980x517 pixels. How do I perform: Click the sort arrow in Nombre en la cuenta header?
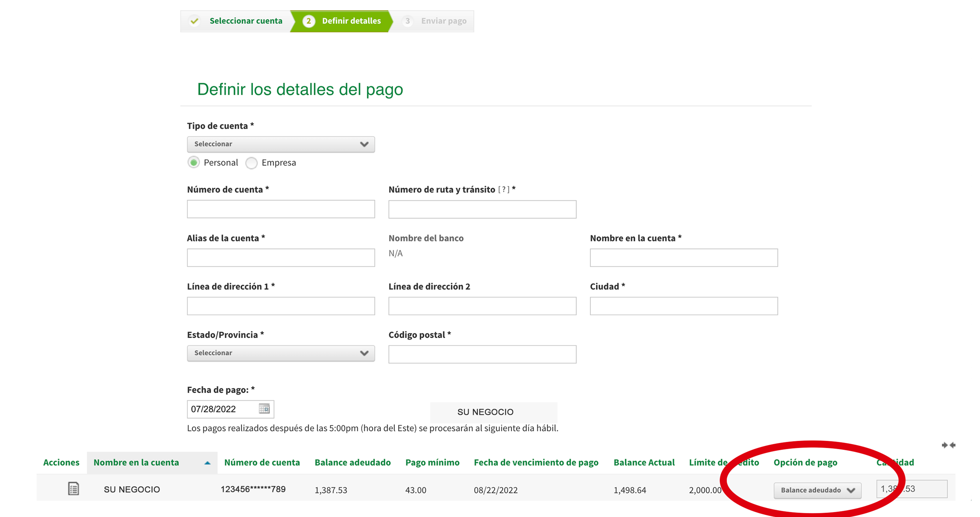(207, 463)
